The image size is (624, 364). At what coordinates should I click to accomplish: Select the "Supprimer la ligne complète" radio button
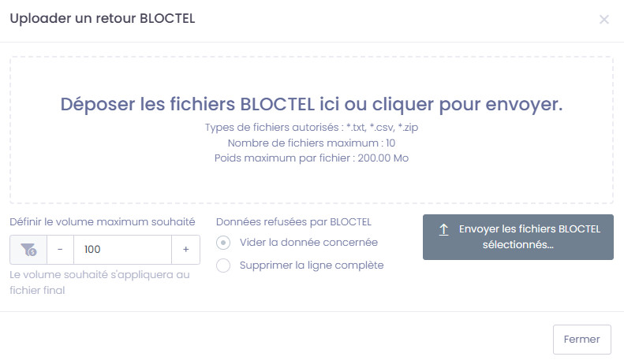coord(223,266)
